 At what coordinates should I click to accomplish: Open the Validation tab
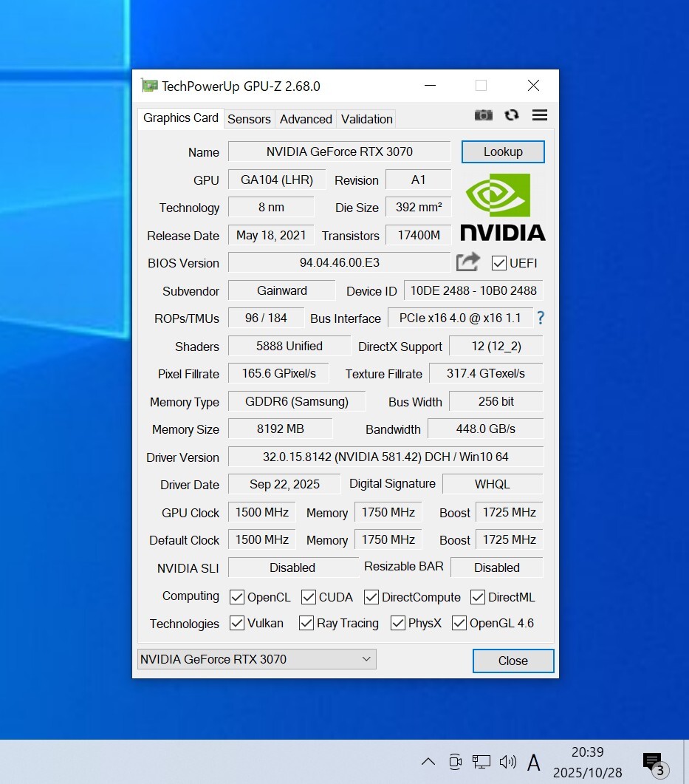click(366, 119)
